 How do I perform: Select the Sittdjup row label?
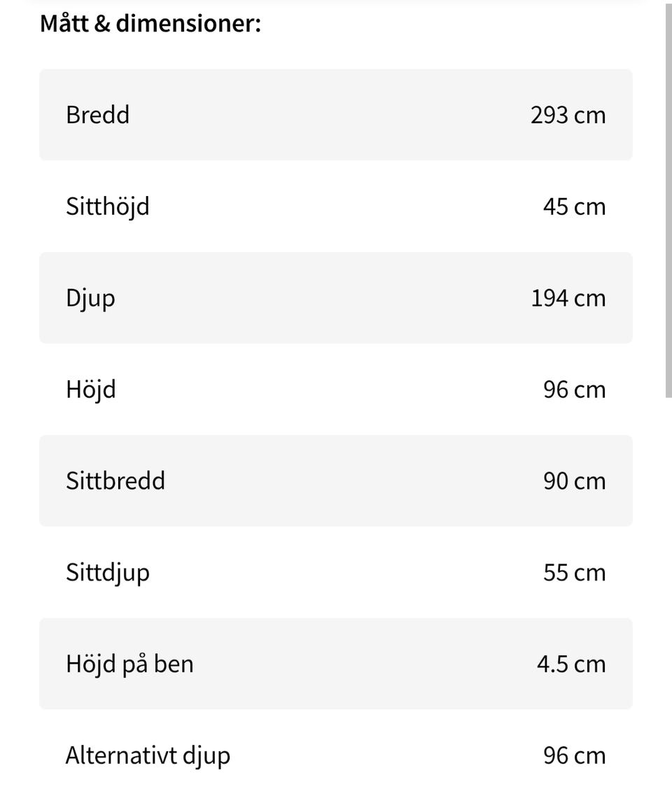click(x=107, y=573)
